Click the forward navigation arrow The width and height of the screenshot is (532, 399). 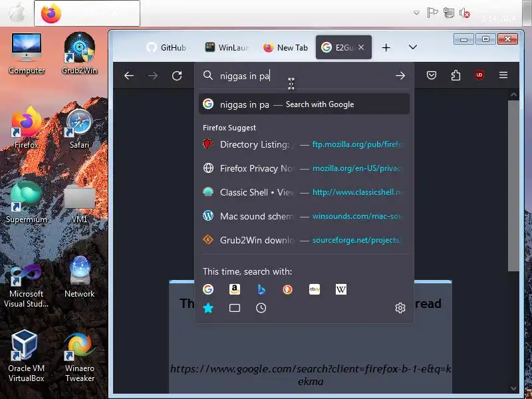[x=153, y=75]
